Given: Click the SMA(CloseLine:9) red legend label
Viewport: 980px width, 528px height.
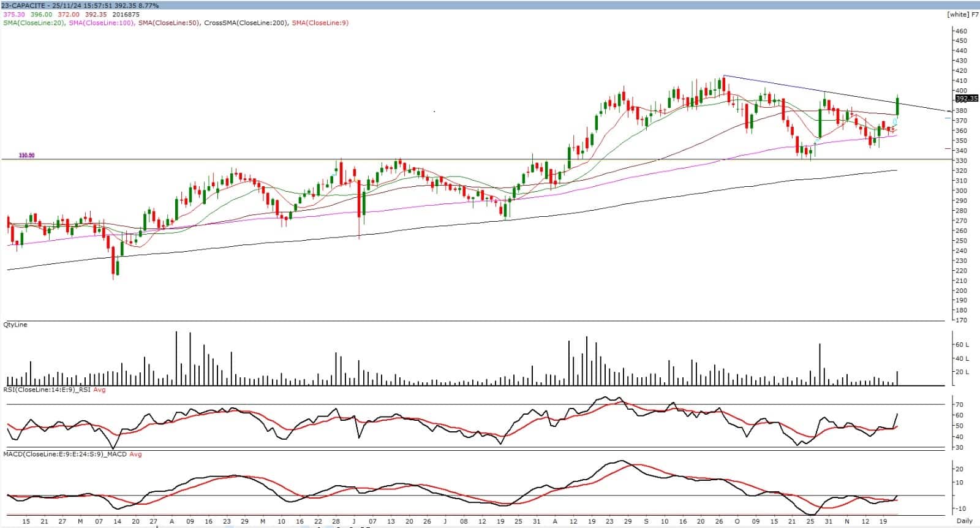Looking at the screenshot, I should pos(320,23).
